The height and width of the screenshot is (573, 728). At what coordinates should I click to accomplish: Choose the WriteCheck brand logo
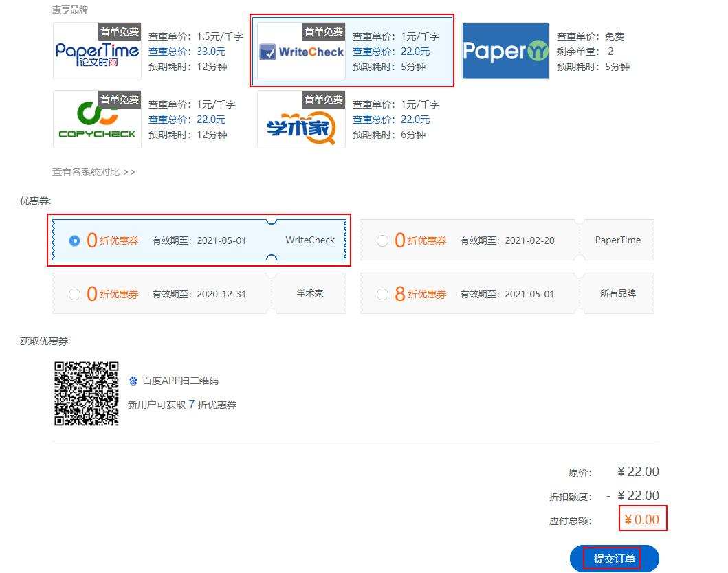[x=301, y=51]
